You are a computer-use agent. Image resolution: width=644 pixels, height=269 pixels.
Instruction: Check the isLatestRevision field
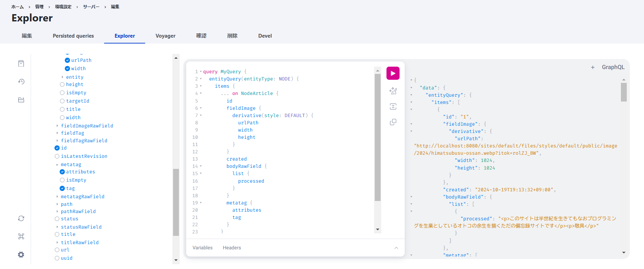57,156
